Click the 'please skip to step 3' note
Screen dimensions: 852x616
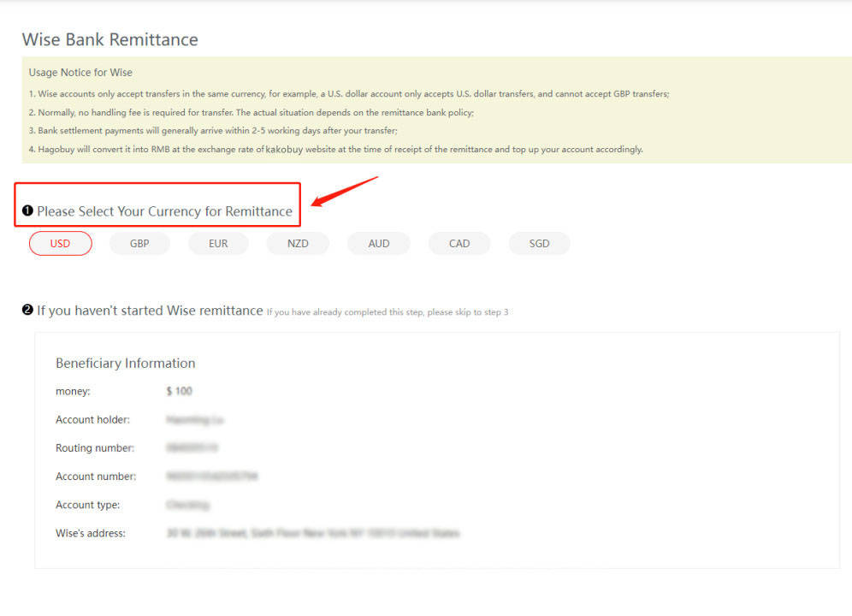[468, 312]
